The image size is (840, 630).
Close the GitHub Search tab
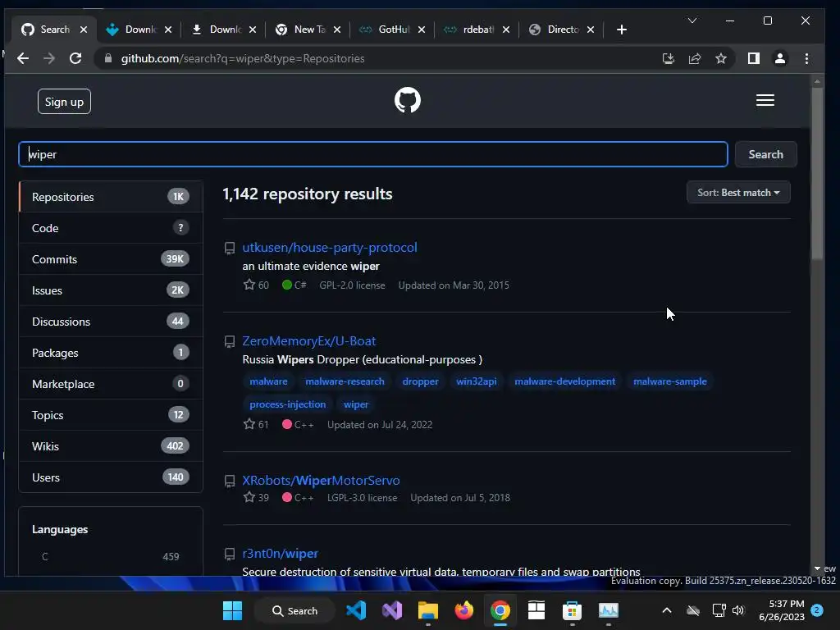(x=84, y=30)
